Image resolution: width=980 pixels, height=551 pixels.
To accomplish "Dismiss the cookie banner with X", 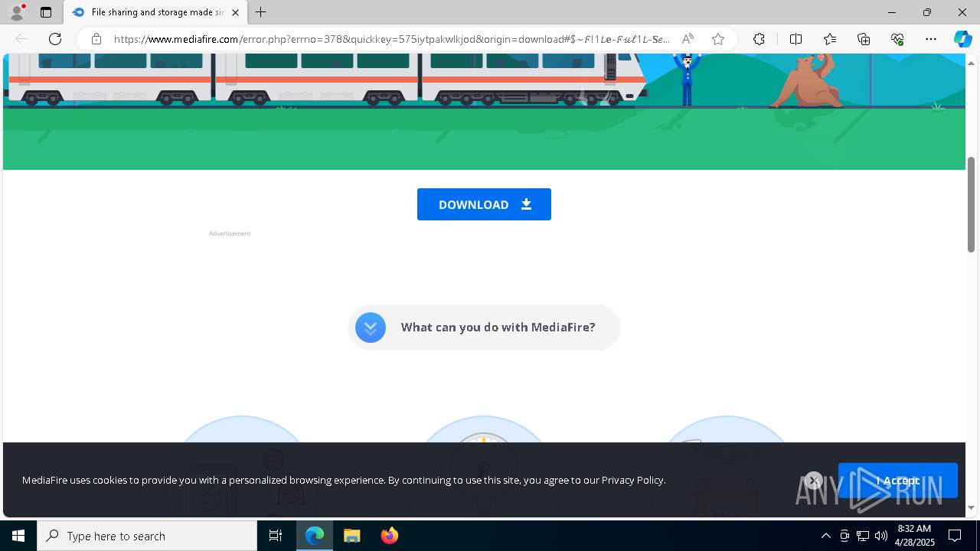I will (813, 481).
